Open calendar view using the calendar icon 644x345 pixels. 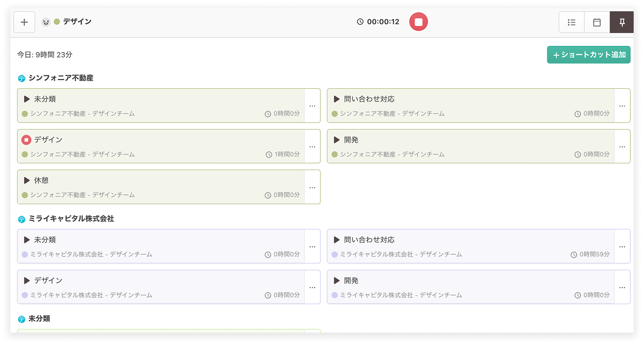pyautogui.click(x=596, y=22)
